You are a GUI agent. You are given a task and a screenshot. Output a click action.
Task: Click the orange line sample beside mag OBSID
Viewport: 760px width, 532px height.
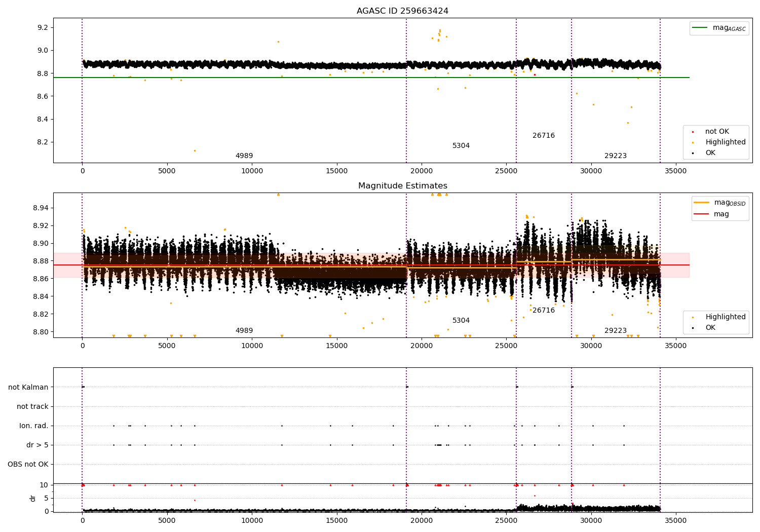(x=701, y=203)
